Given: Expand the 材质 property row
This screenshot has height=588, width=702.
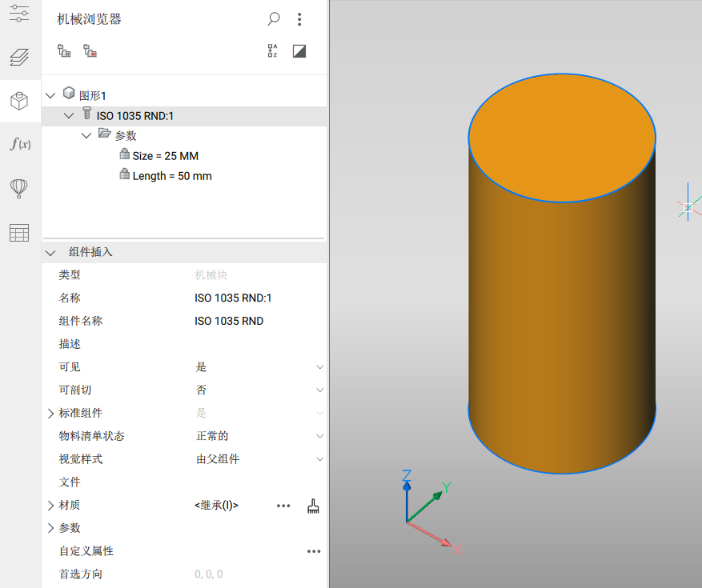Looking at the screenshot, I should tap(51, 506).
